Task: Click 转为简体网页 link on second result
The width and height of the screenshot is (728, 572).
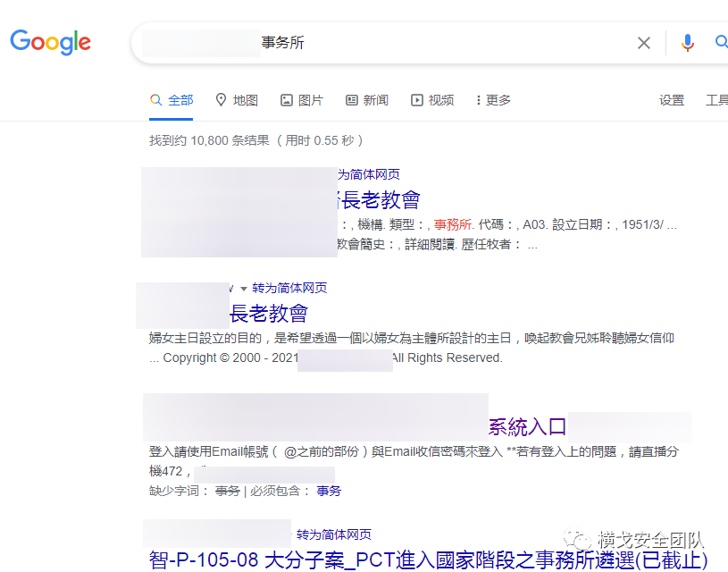Action: [x=289, y=288]
